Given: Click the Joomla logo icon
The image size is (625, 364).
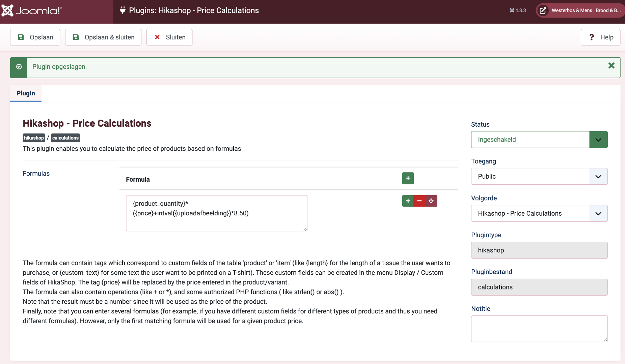Looking at the screenshot, I should [7, 10].
